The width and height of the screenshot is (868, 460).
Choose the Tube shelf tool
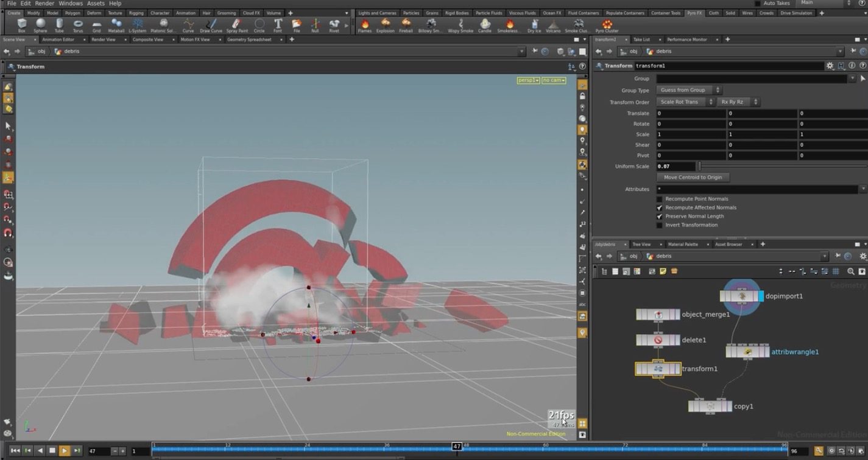pos(59,26)
